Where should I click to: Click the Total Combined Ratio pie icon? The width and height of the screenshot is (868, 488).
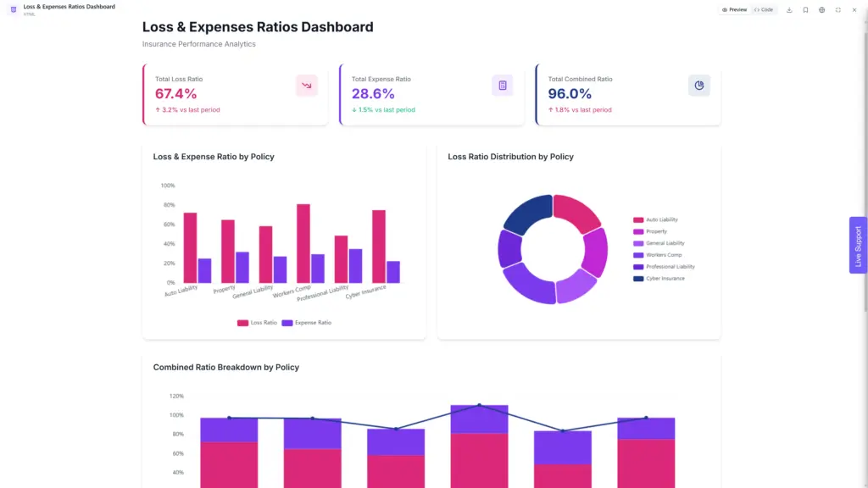699,86
